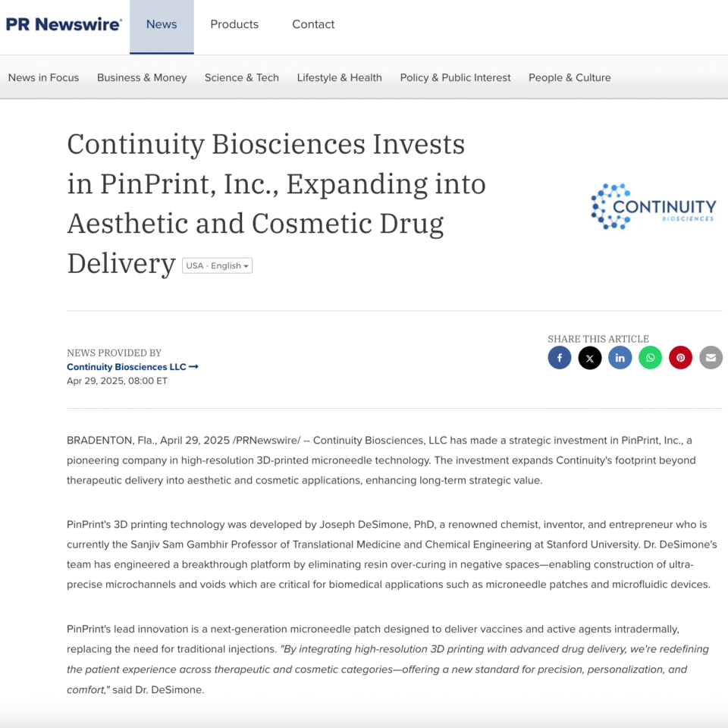Share article via WhatsApp icon
Screen dimensions: 728x728
click(x=650, y=357)
